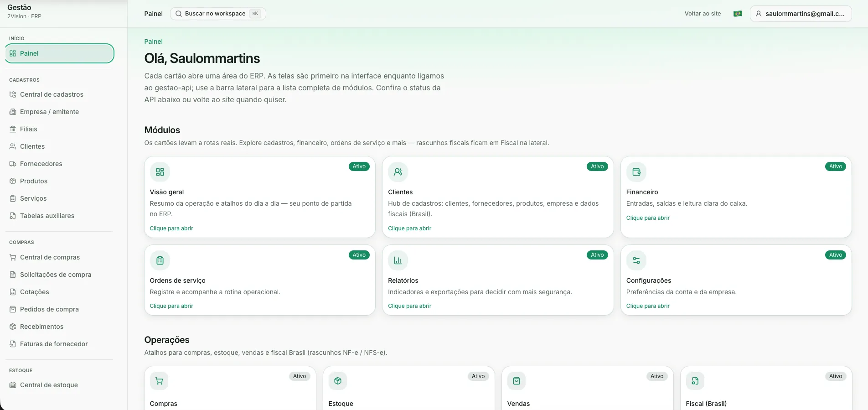Click the Visão geral card icon
The image size is (868, 410).
pos(160,172)
